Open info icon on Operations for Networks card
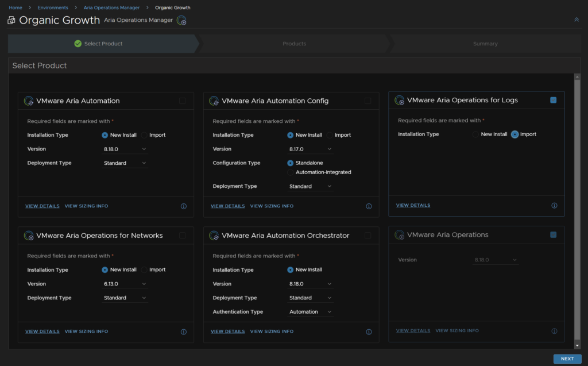Image resolution: width=588 pixels, height=366 pixels. tap(183, 332)
